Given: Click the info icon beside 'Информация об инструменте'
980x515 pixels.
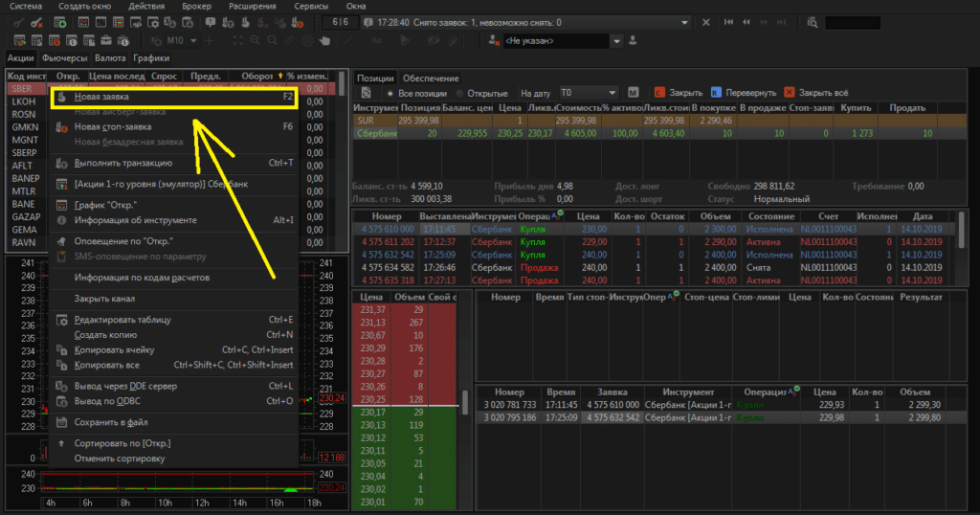Looking at the screenshot, I should click(61, 220).
